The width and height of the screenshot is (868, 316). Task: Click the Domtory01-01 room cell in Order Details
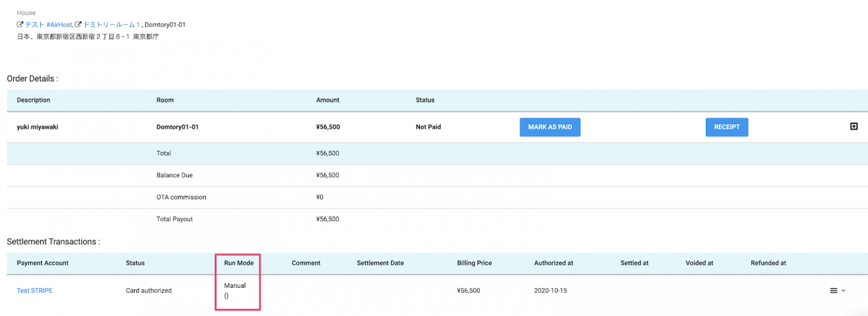tap(177, 127)
